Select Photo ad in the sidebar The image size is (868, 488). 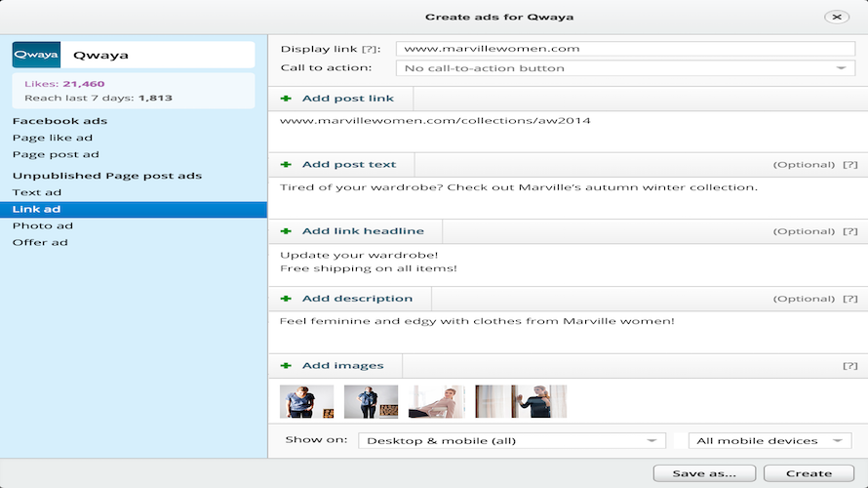pyautogui.click(x=43, y=226)
